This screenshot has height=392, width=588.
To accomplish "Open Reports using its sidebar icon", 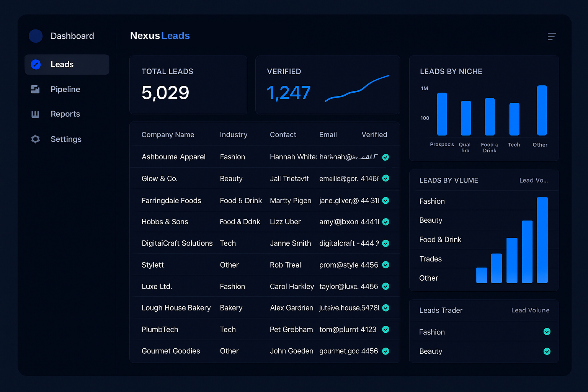I will (x=35, y=114).
